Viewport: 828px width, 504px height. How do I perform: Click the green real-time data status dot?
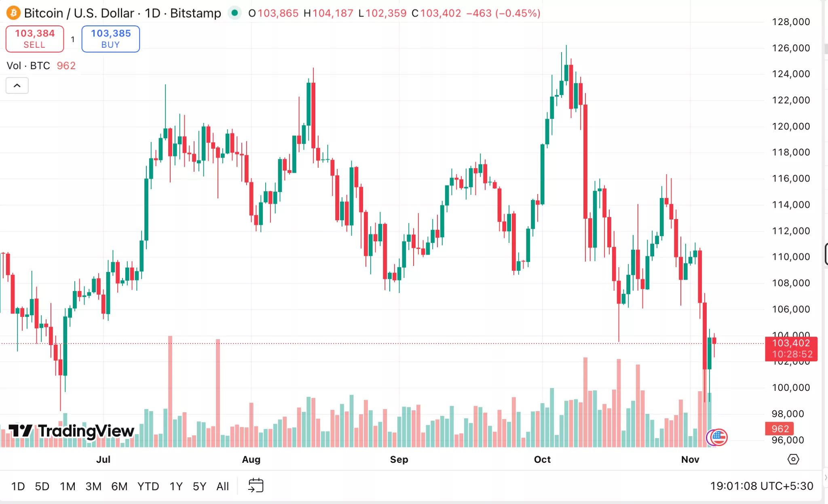tap(234, 13)
